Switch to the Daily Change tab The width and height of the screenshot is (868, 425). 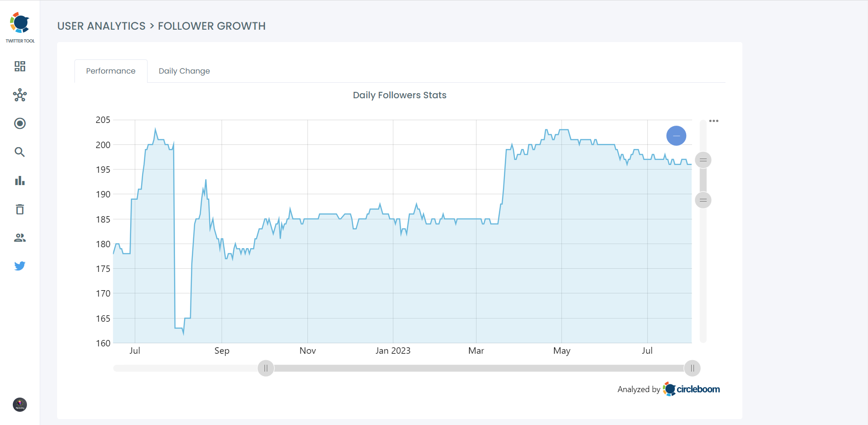pos(184,71)
